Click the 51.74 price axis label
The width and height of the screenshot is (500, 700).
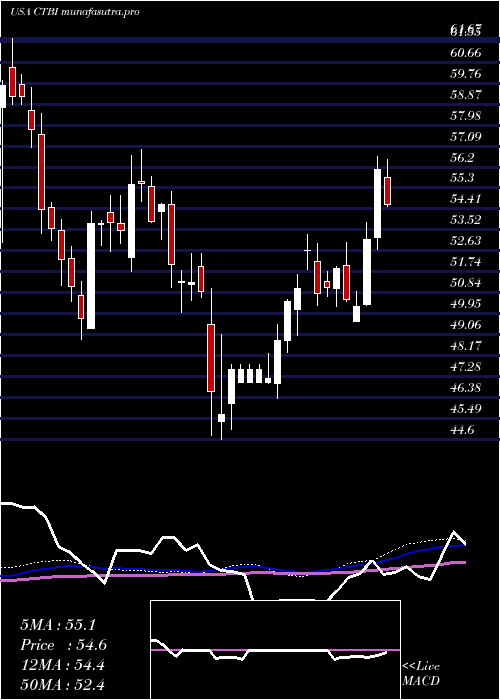tap(466, 262)
